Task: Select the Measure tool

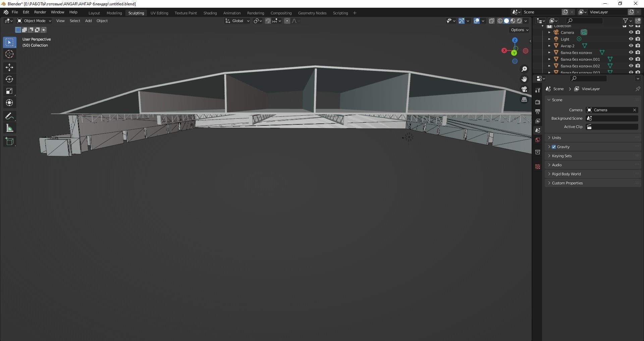Action: pos(9,127)
